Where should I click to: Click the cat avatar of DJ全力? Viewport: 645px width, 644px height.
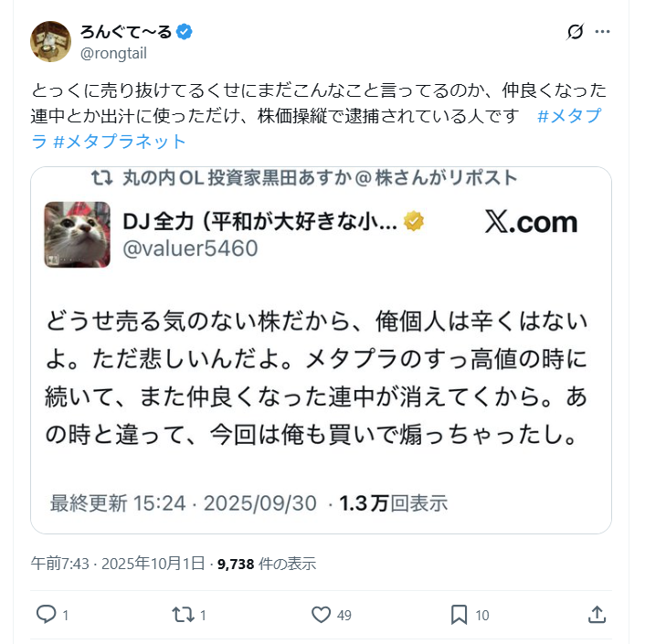(78, 235)
